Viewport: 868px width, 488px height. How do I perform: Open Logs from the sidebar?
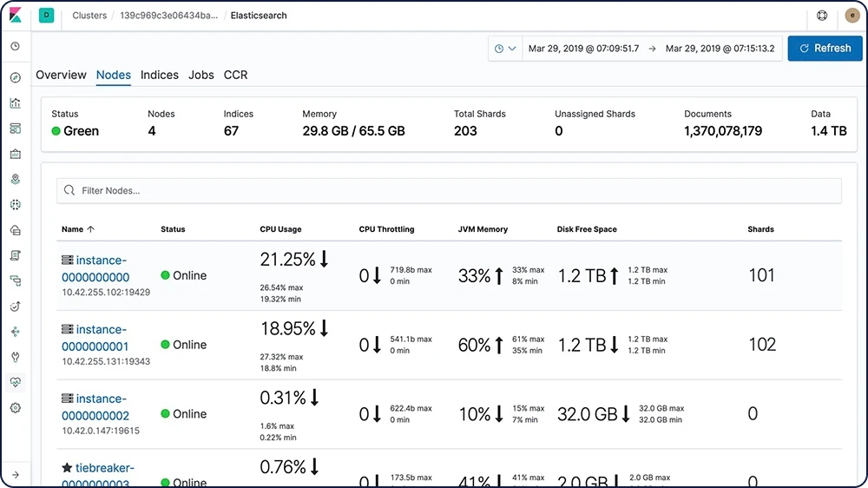(x=16, y=255)
